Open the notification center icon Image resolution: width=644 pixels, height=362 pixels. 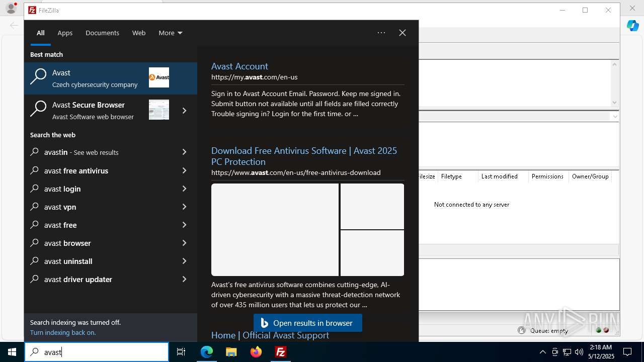click(627, 352)
